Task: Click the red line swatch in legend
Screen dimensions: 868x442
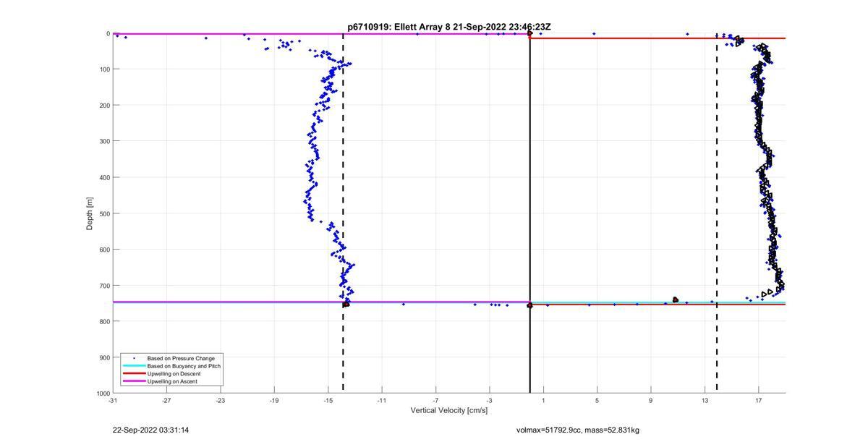Action: pos(133,373)
